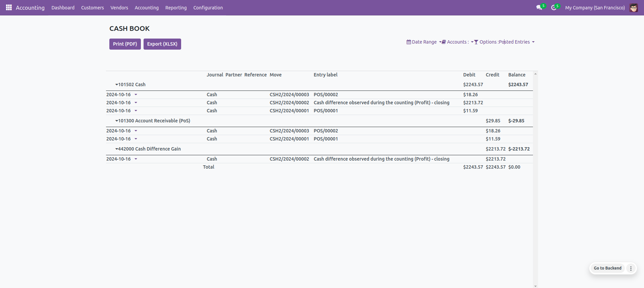The height and width of the screenshot is (288, 644).
Task: Open the messages chat icon
Action: (x=539, y=8)
